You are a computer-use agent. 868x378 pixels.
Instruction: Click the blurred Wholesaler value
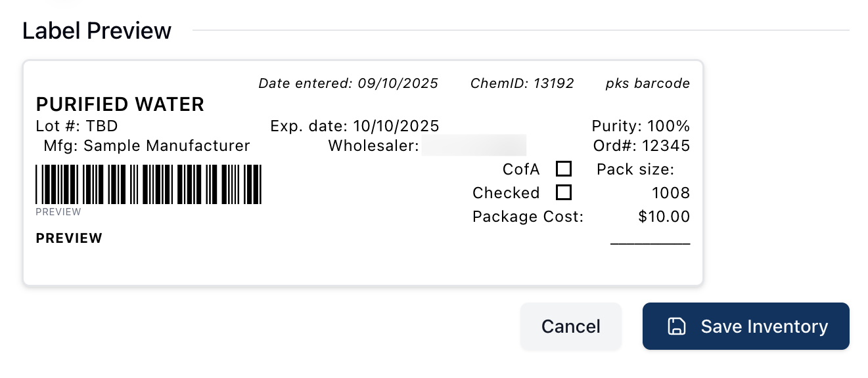click(x=474, y=146)
